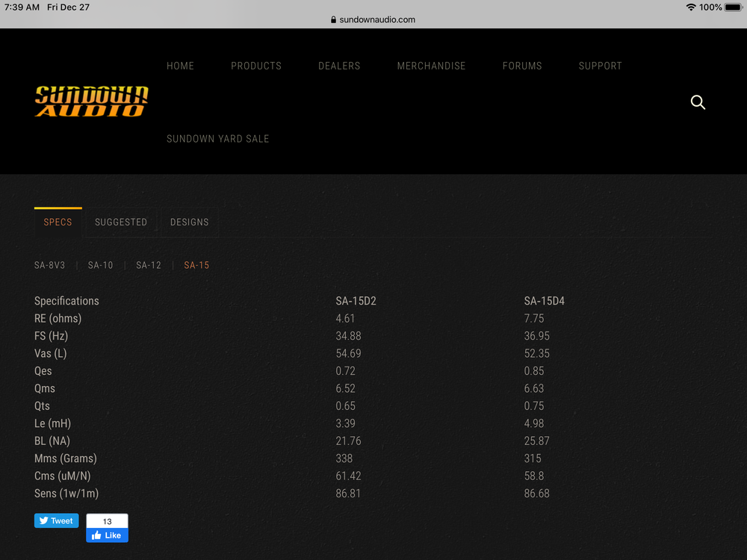Viewport: 747px width, 560px height.
Task: Click the Qts row label
Action: point(42,406)
